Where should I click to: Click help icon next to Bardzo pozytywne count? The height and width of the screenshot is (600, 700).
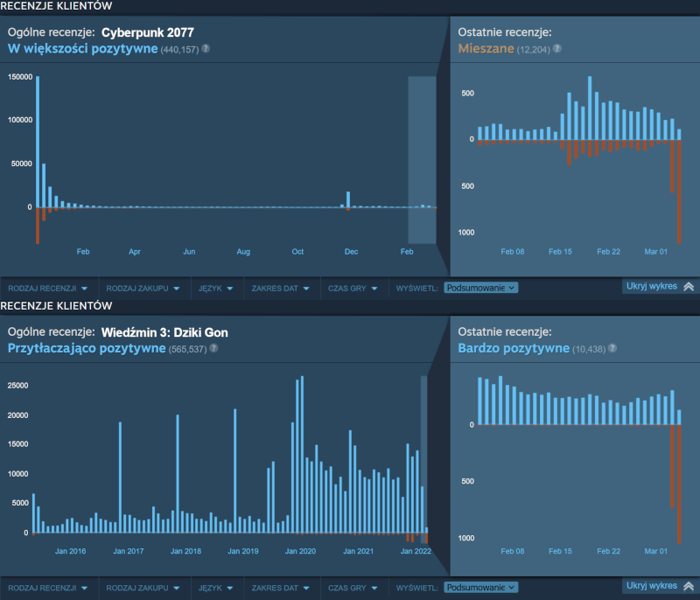click(x=612, y=348)
